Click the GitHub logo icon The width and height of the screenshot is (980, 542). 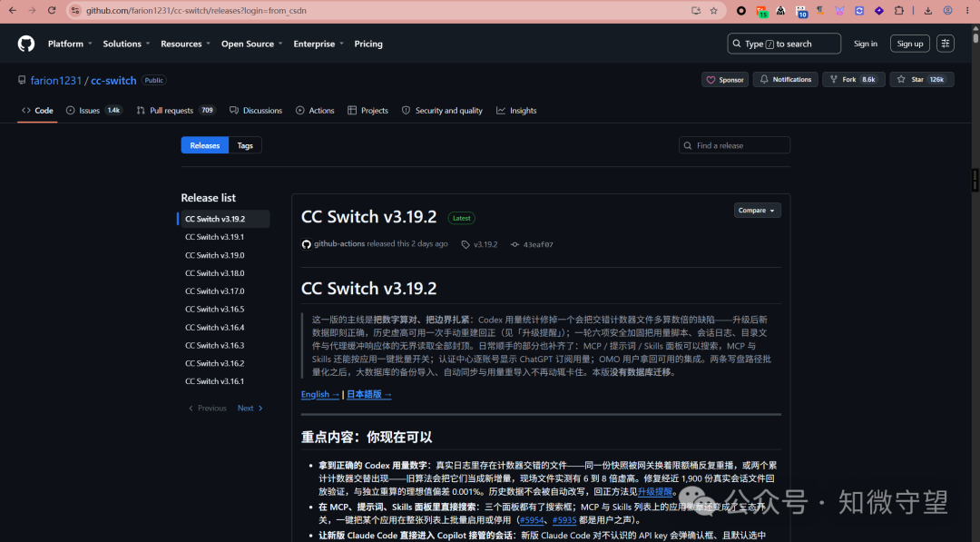(26, 44)
